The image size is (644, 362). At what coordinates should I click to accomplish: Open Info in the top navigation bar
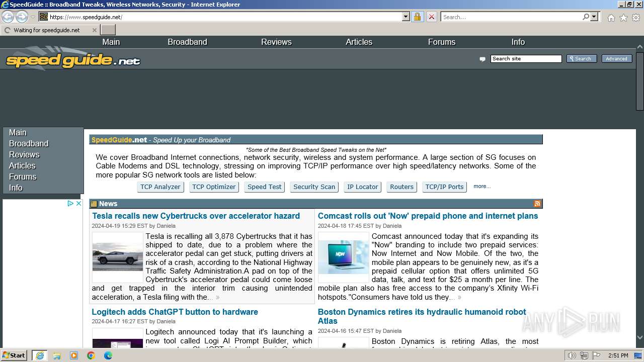coord(518,42)
